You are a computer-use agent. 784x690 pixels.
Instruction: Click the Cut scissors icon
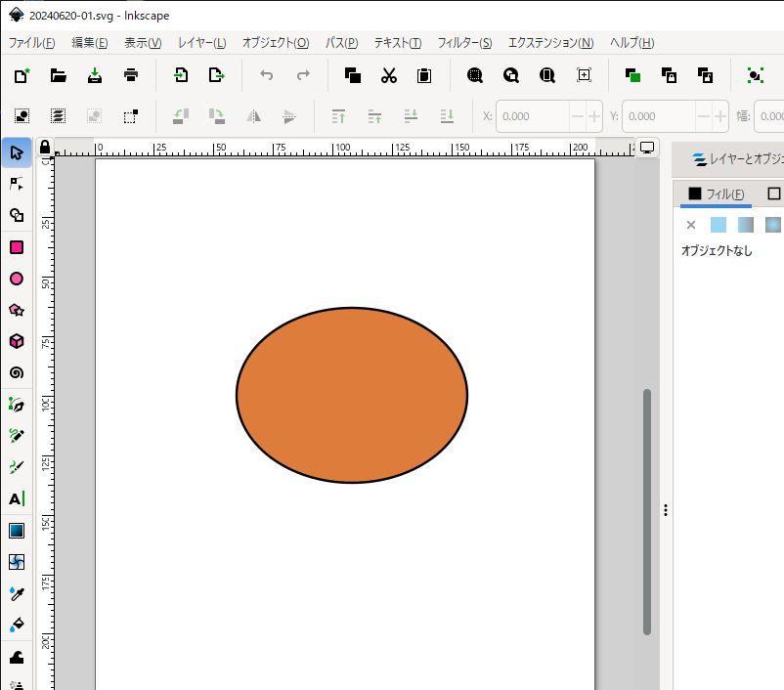pyautogui.click(x=388, y=75)
